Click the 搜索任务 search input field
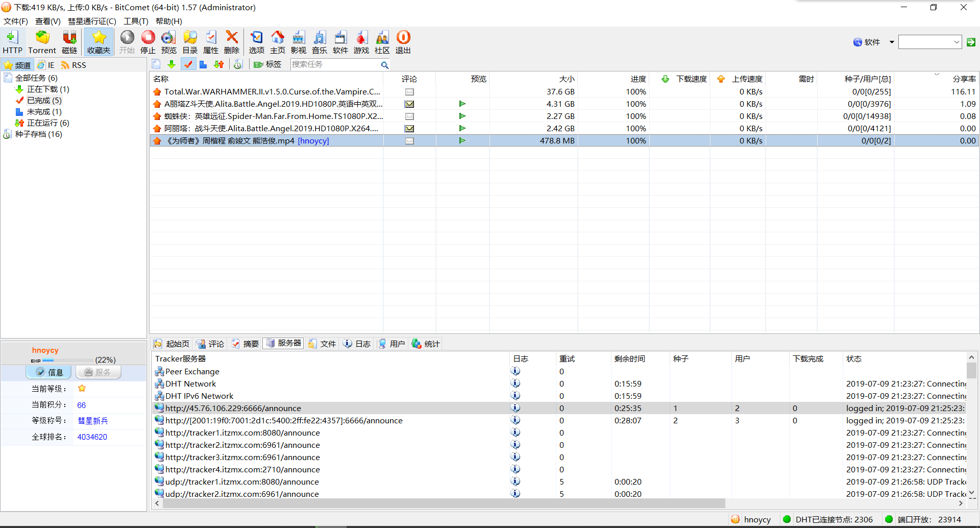Image resolution: width=980 pixels, height=528 pixels. click(334, 64)
